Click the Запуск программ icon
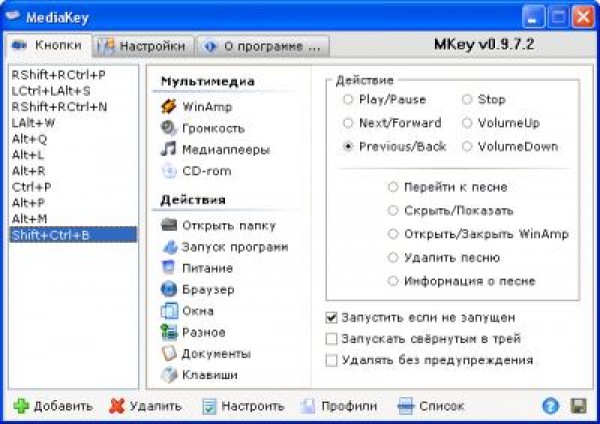Screen dimensions: 600x424 pyautogui.click(x=170, y=247)
